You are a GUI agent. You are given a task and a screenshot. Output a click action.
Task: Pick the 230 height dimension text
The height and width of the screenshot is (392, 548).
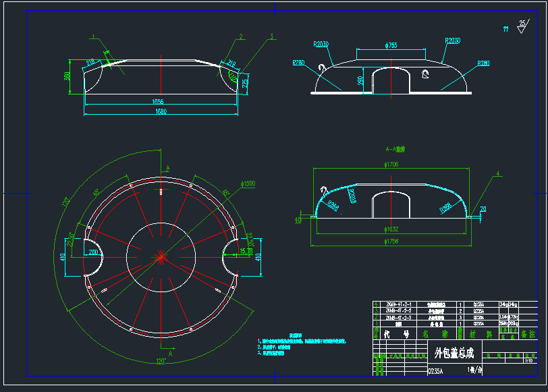click(x=360, y=81)
